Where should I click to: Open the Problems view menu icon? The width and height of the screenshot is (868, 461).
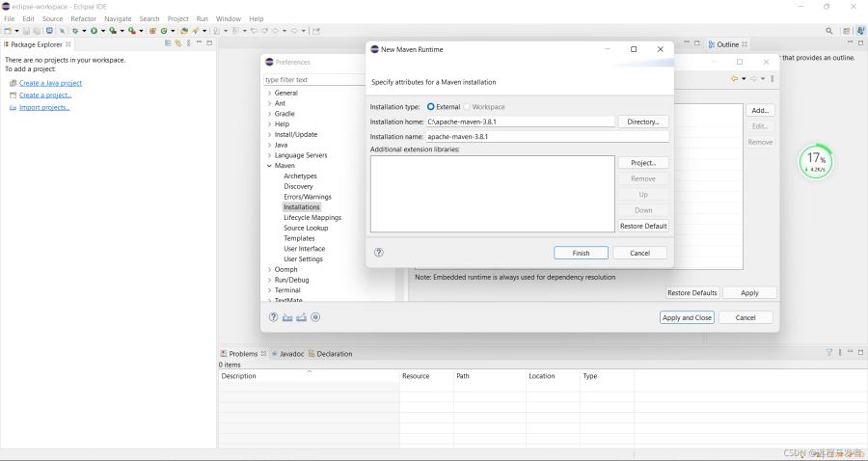coord(840,352)
